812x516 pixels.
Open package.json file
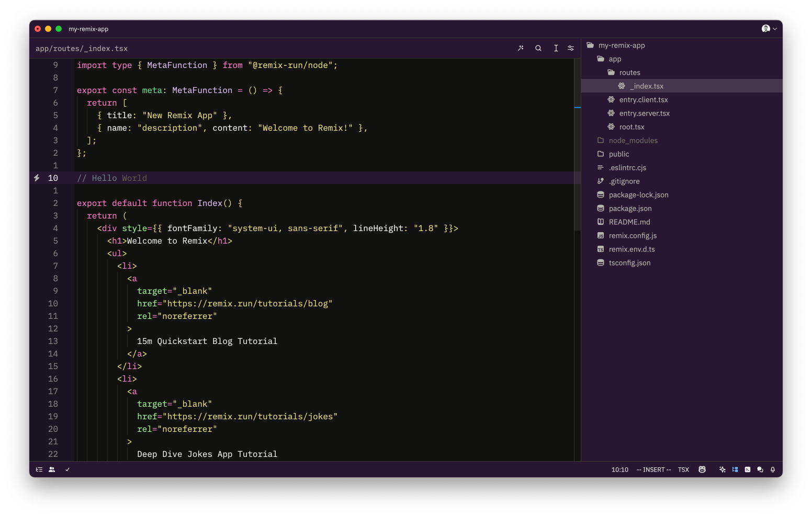(682, 209)
